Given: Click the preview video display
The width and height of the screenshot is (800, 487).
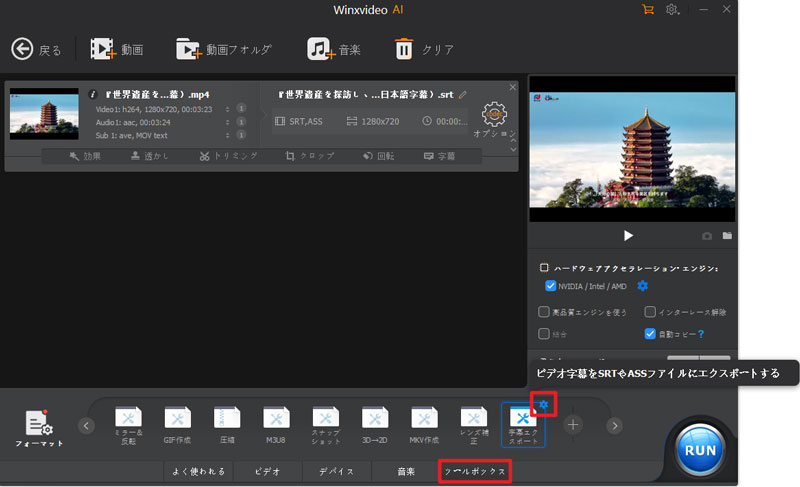Looking at the screenshot, I should pos(632,149).
